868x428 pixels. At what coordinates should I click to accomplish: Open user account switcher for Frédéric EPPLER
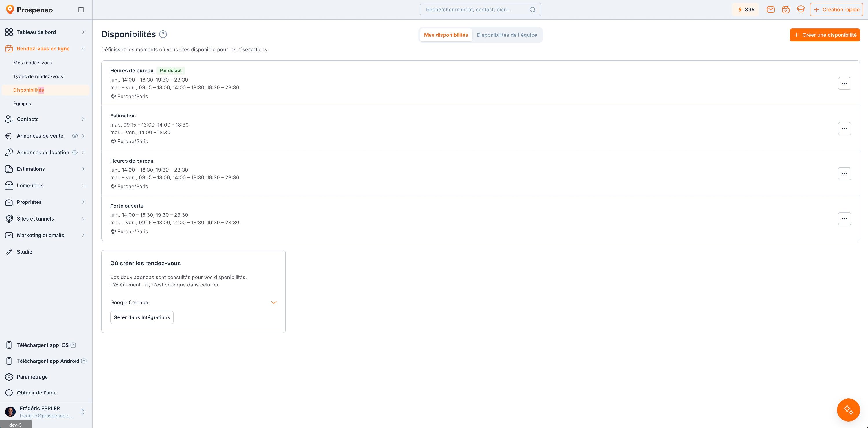tap(46, 412)
